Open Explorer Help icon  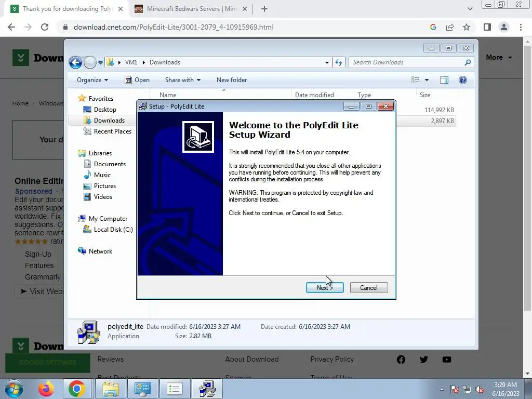tap(463, 80)
